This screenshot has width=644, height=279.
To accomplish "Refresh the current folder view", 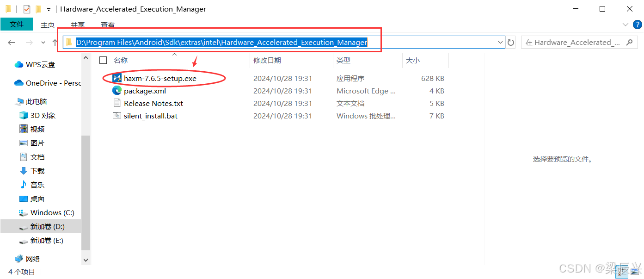I will 511,42.
